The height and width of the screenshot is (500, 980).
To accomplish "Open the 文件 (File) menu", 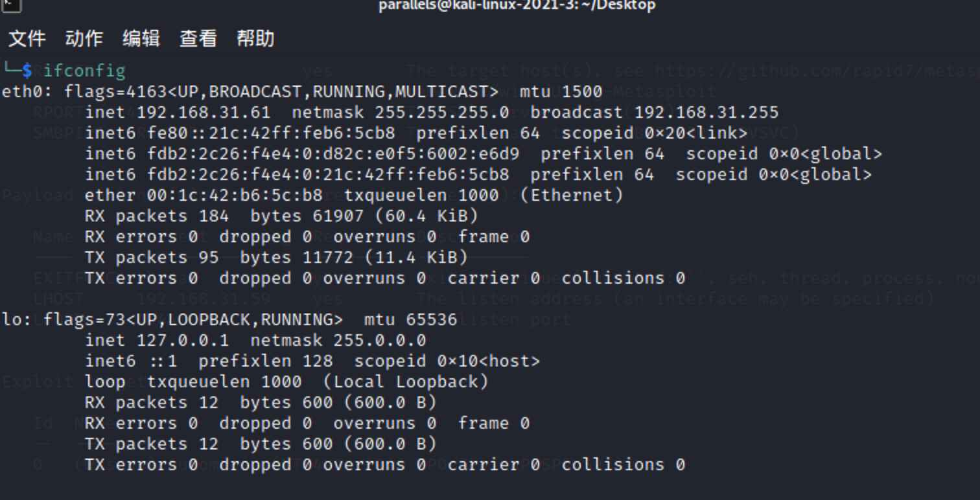I will point(27,39).
